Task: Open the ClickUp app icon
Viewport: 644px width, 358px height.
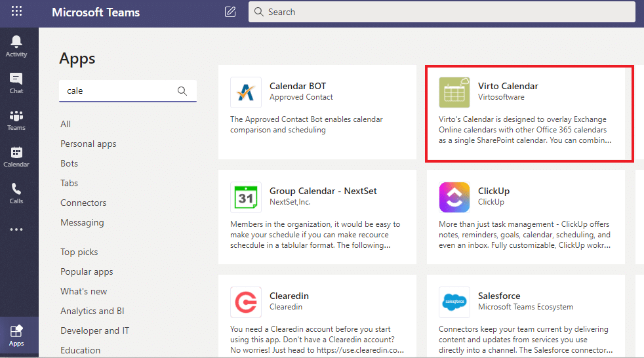Action: (454, 197)
